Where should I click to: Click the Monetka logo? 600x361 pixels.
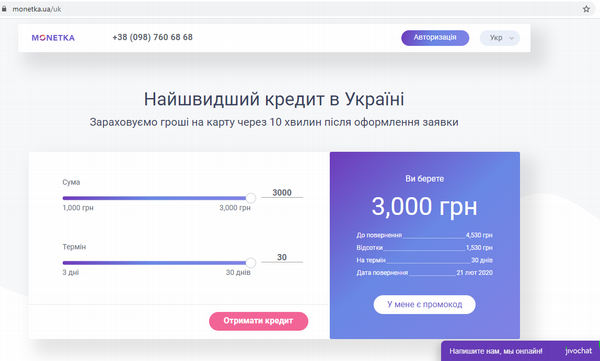pos(53,38)
